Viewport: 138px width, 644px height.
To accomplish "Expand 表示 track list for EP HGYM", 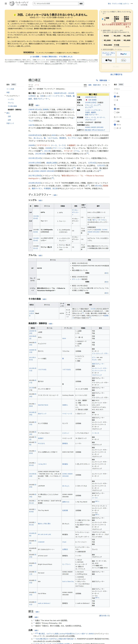I will (x=106, y=273).
